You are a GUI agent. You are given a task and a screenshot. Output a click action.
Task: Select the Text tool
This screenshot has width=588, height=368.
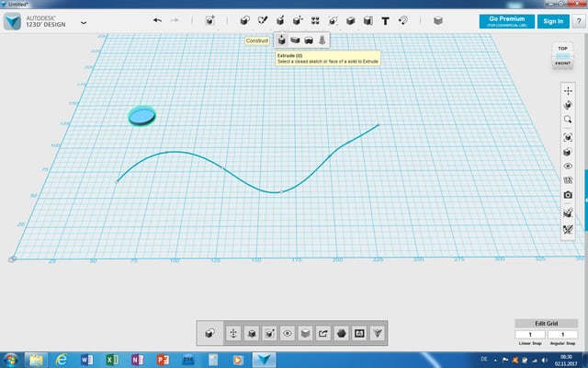coord(385,20)
